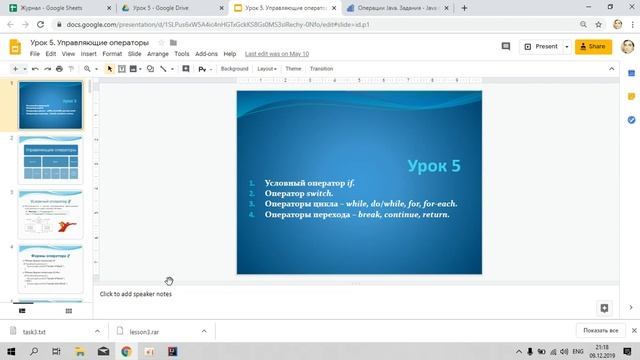
Task: Open the Slide menu
Action: pos(134,54)
